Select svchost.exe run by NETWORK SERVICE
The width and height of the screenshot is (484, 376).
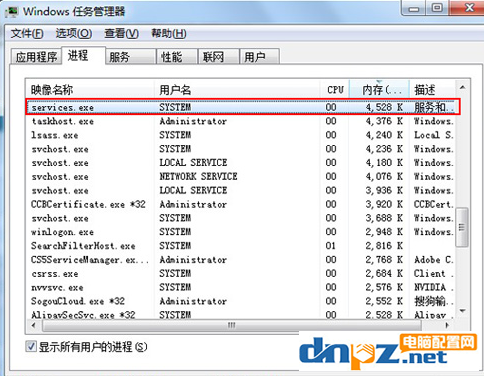pyautogui.click(x=241, y=176)
